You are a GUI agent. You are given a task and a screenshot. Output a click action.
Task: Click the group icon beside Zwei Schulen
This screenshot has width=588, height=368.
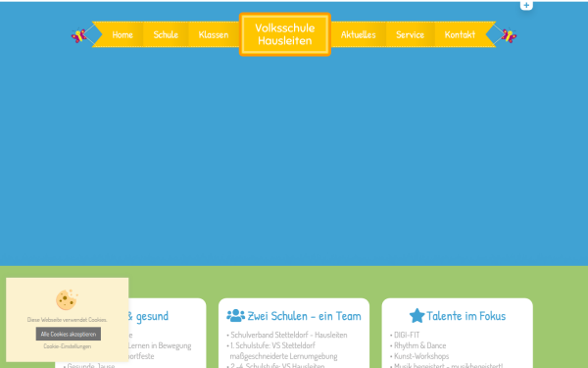(x=235, y=315)
